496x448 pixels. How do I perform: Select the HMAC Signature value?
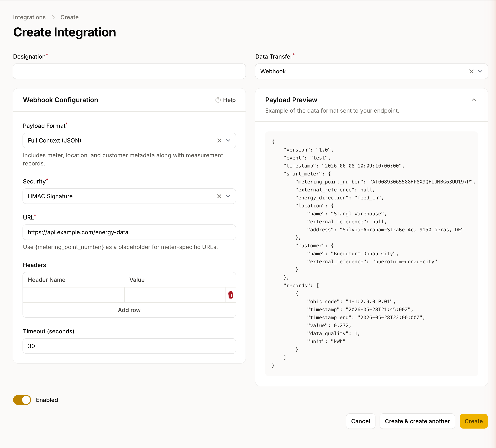pos(50,196)
